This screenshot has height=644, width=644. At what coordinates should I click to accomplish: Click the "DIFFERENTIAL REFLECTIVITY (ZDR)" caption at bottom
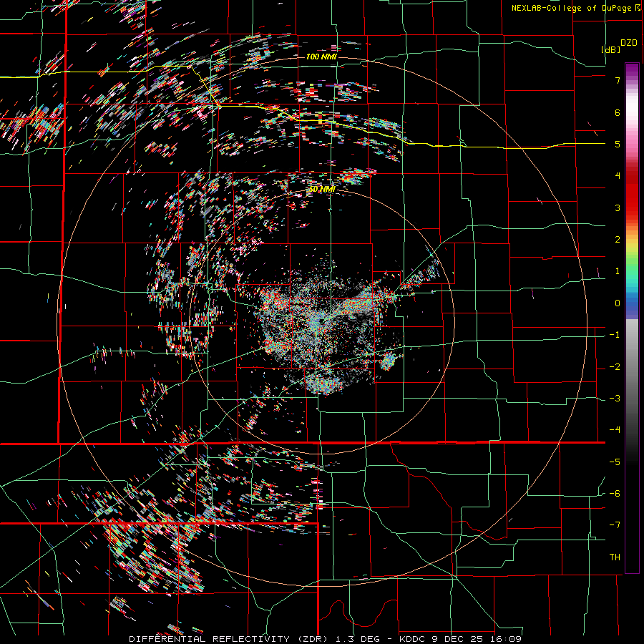click(230, 639)
